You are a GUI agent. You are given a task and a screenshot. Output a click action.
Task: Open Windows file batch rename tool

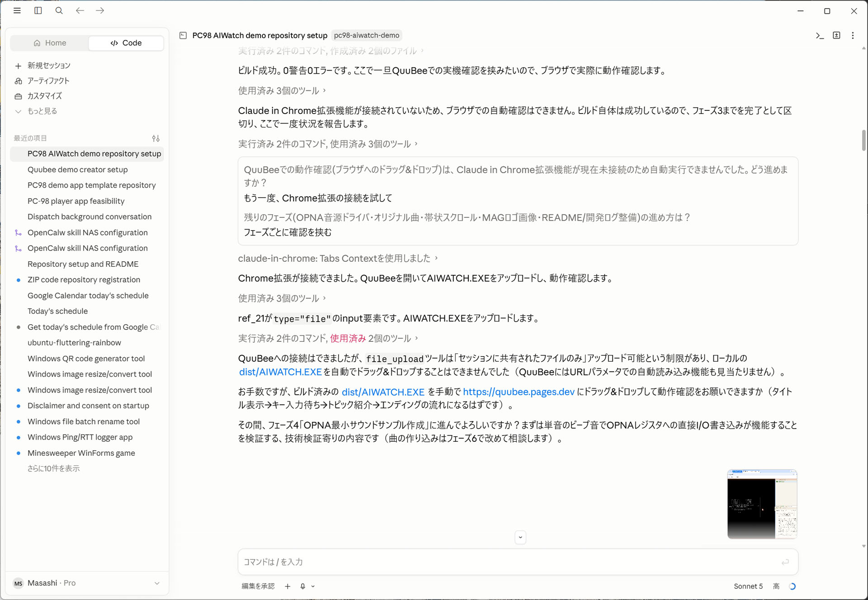tap(87, 421)
